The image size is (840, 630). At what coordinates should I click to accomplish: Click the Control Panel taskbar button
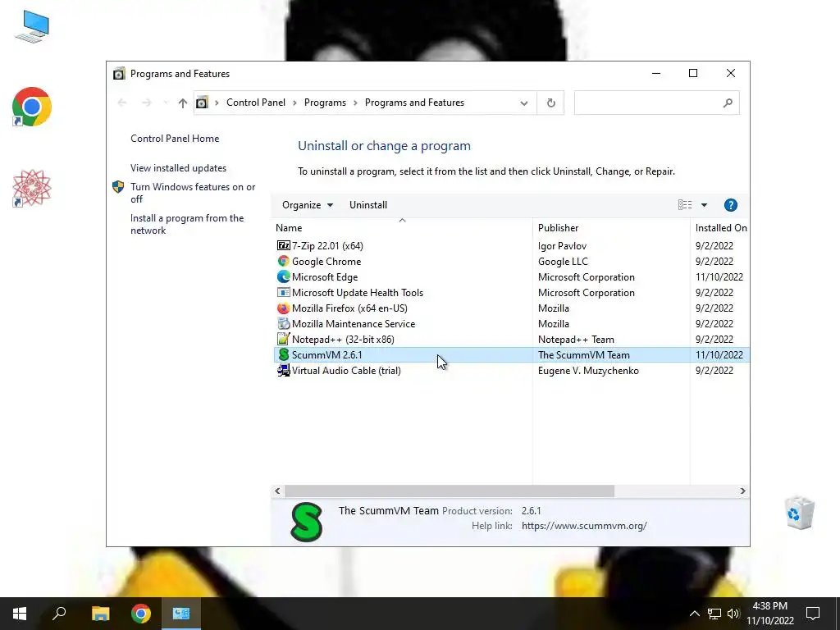pyautogui.click(x=181, y=614)
